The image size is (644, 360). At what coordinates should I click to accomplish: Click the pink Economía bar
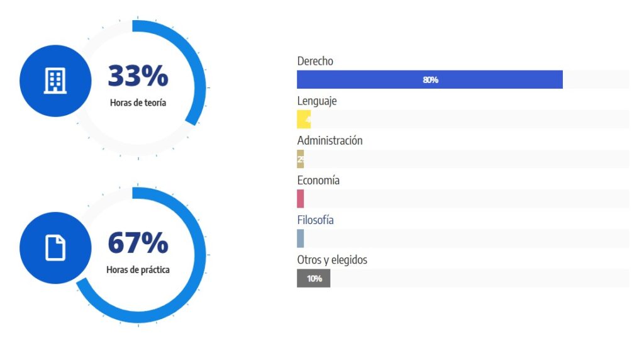[301, 199]
